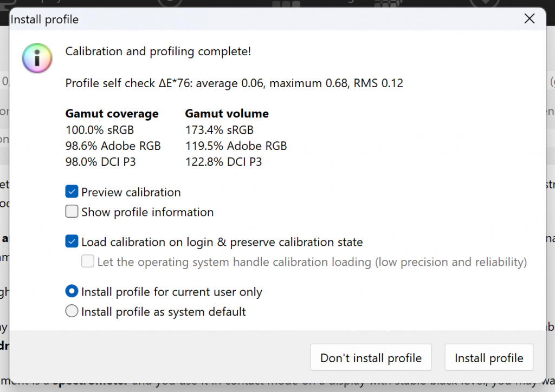
Task: Close the Install profile dialog
Action: coord(529,18)
